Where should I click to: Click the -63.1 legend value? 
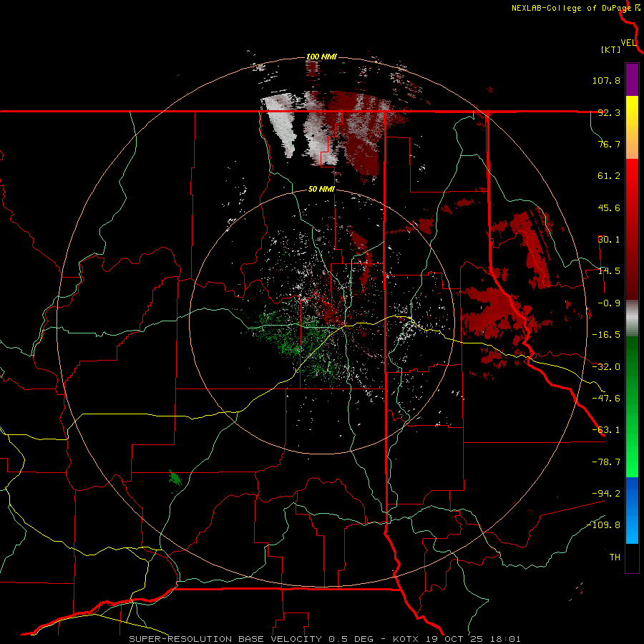[606, 430]
